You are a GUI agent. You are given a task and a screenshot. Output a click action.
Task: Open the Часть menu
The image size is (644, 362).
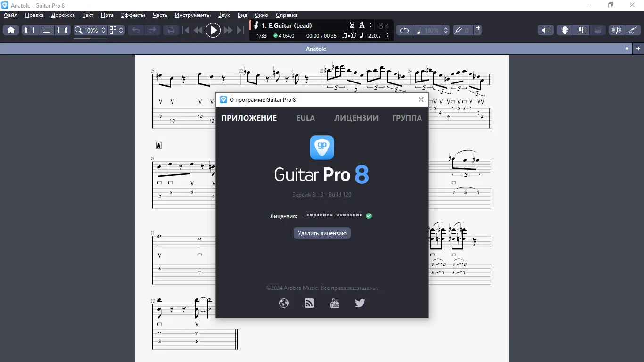coord(160,15)
